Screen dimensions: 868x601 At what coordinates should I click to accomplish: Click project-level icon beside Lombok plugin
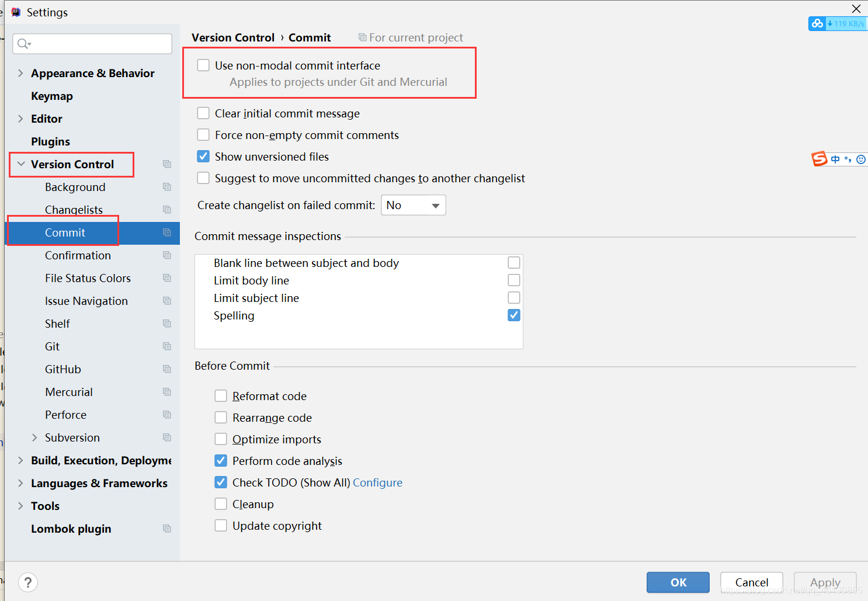tap(167, 529)
